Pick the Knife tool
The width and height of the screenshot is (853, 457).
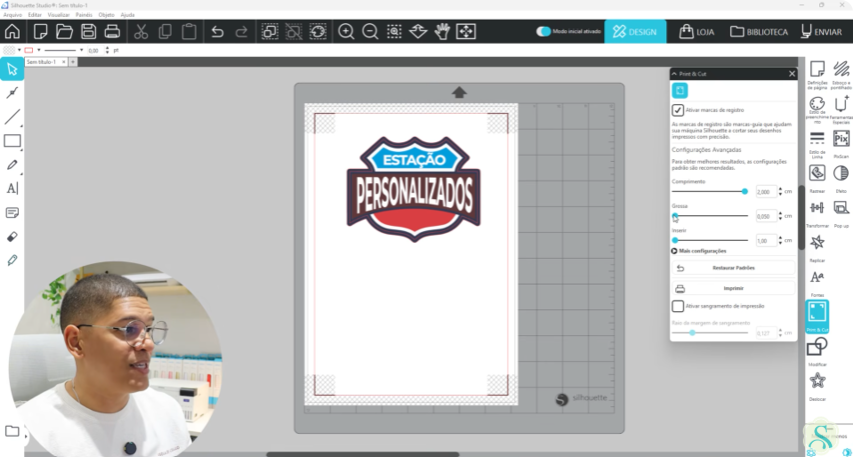pyautogui.click(x=12, y=261)
